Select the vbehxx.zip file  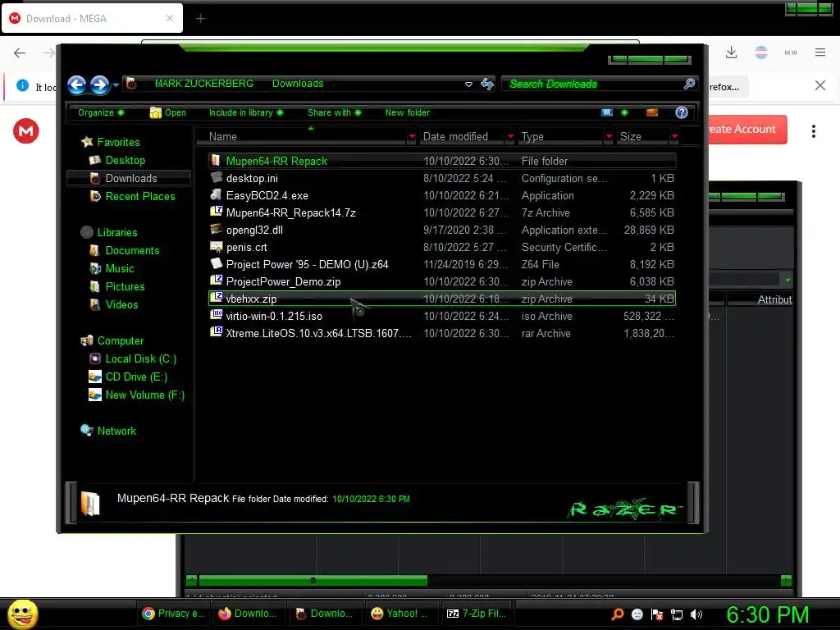[442, 299]
